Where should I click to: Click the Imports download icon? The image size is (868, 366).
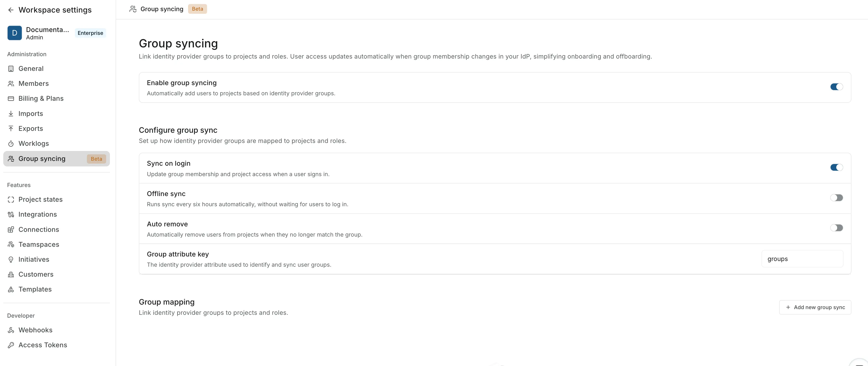(x=11, y=113)
